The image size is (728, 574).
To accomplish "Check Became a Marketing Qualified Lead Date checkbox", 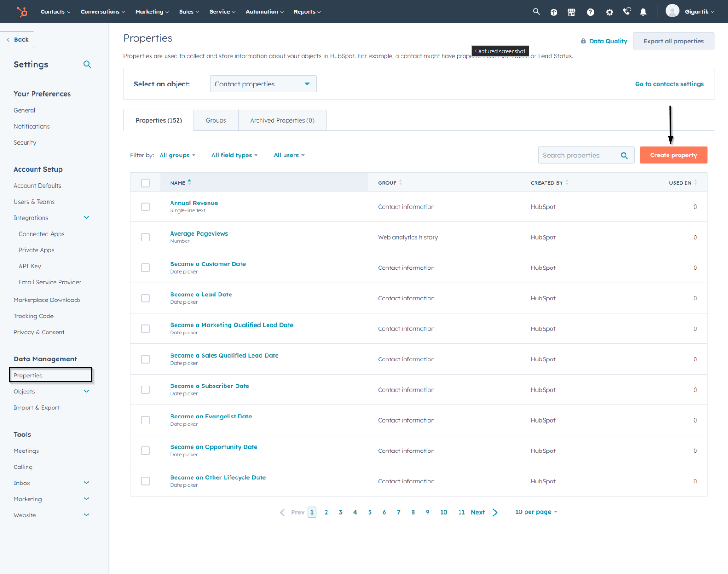I will coord(145,329).
